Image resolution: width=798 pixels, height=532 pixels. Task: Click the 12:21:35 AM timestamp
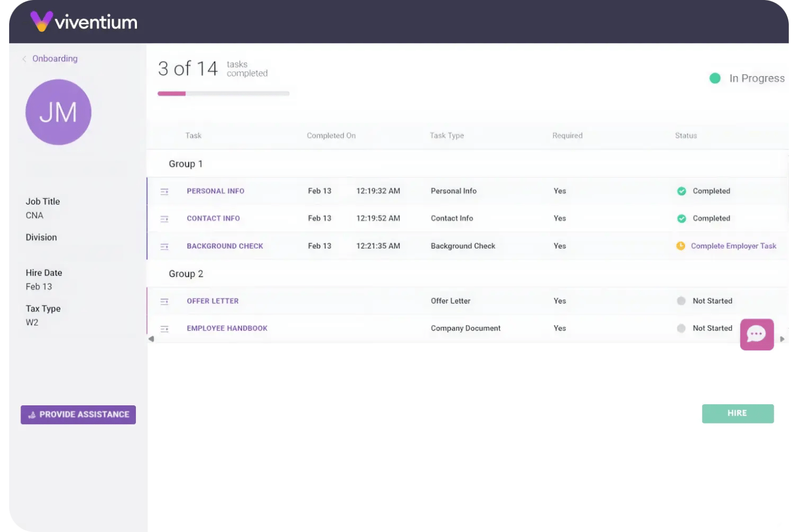pyautogui.click(x=378, y=246)
